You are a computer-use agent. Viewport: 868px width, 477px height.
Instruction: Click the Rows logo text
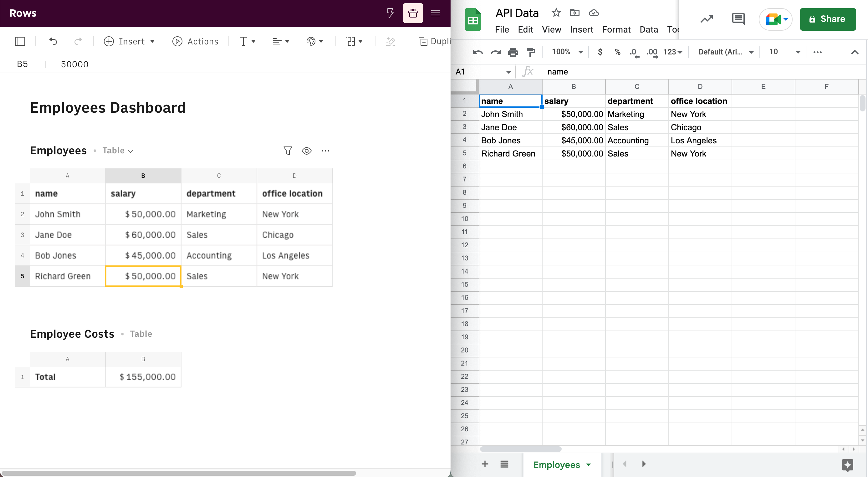click(23, 13)
